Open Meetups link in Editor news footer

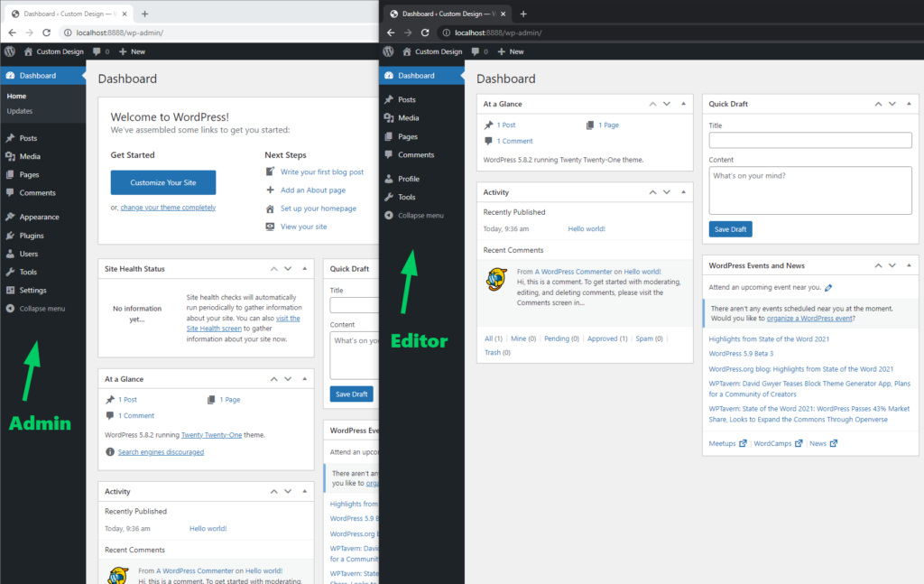[x=727, y=444]
